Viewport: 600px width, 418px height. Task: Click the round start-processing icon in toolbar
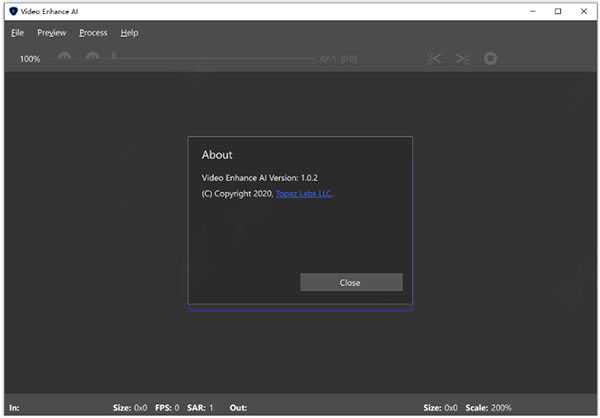pos(490,59)
